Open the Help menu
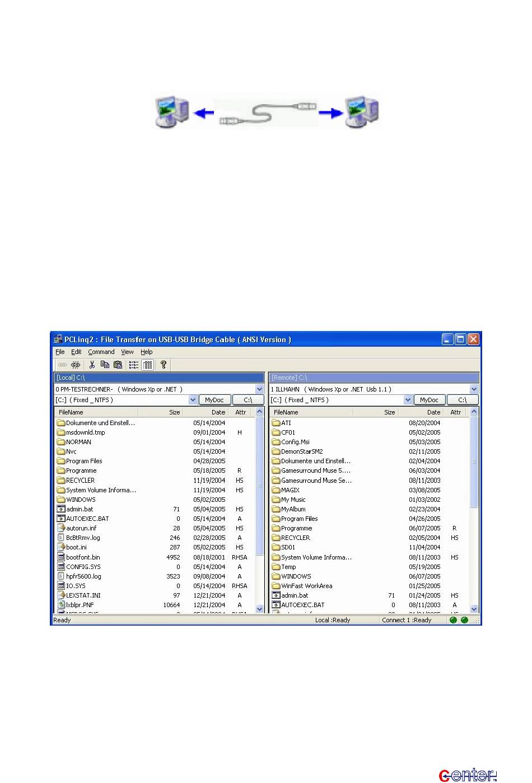Image resolution: width=532 pixels, height=783 pixels. coord(147,352)
